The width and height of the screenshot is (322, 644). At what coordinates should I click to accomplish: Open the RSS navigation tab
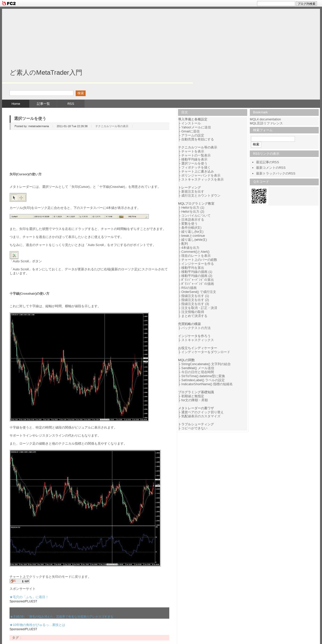click(71, 104)
